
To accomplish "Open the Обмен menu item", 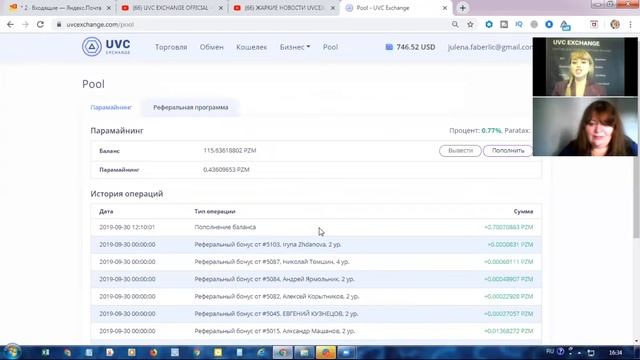I will 211,47.
